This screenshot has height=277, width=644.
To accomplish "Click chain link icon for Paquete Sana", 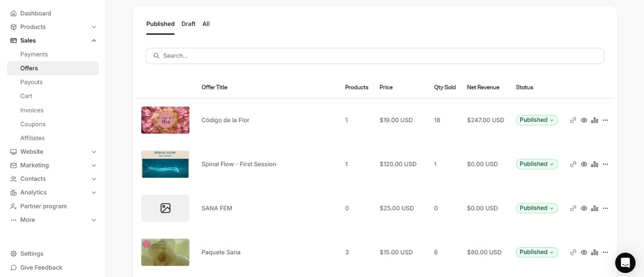I will coord(573,252).
